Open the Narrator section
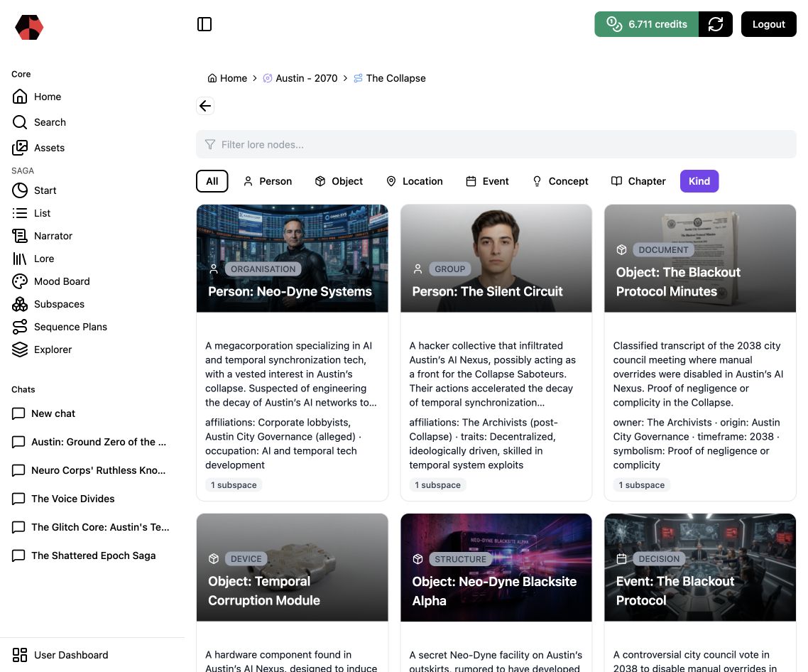 coord(43,236)
